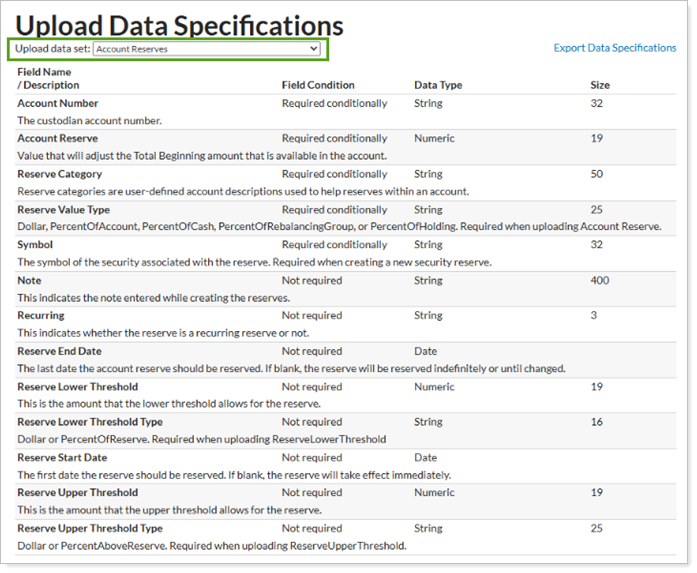Select the Reserve Value Type field
Viewport: 697px width, 573px height.
pyautogui.click(x=64, y=210)
